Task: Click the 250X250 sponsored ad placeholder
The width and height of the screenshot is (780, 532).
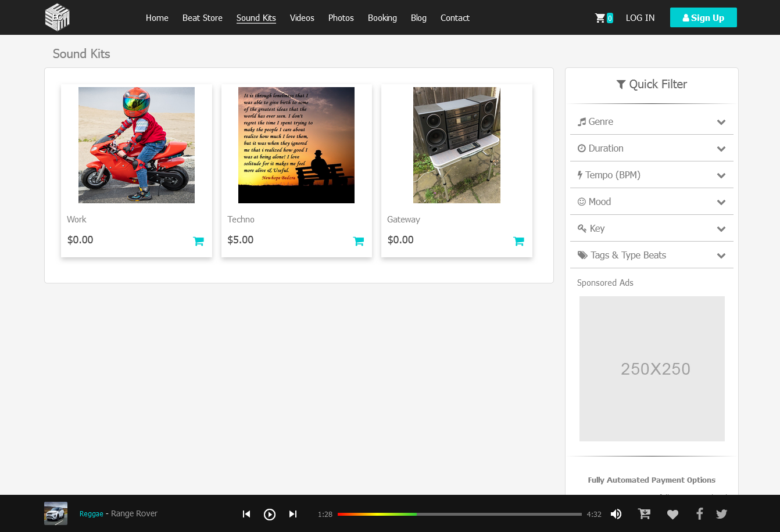Action: coord(652,369)
